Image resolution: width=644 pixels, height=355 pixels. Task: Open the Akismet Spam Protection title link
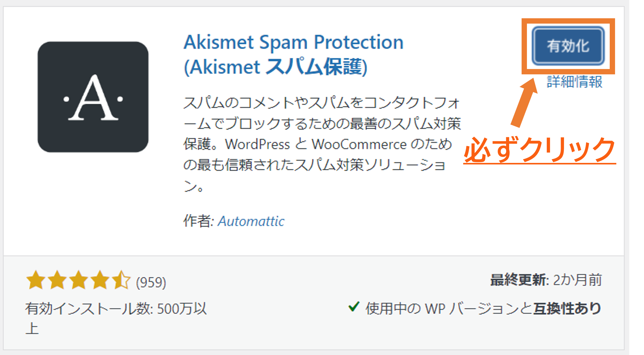tap(293, 42)
